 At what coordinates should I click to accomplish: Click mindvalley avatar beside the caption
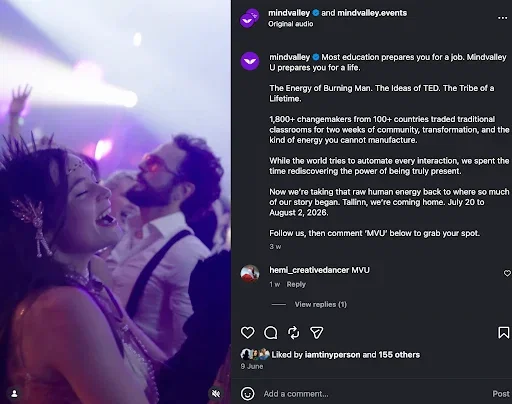[250, 61]
